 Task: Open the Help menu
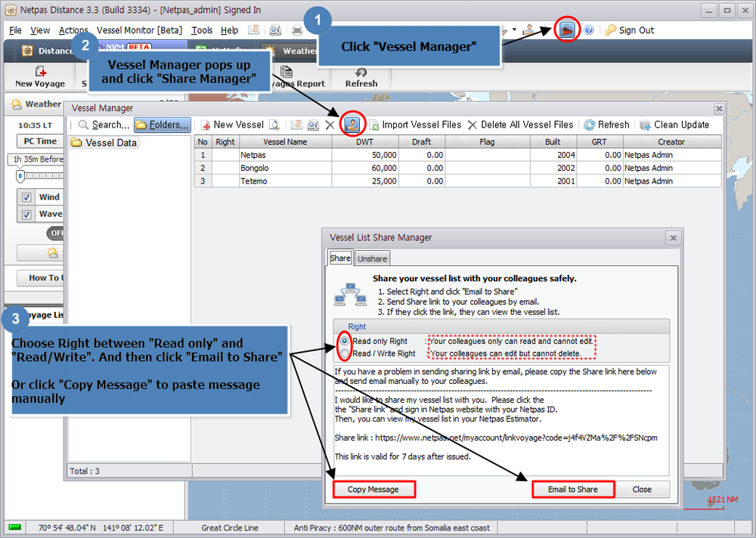pos(230,30)
